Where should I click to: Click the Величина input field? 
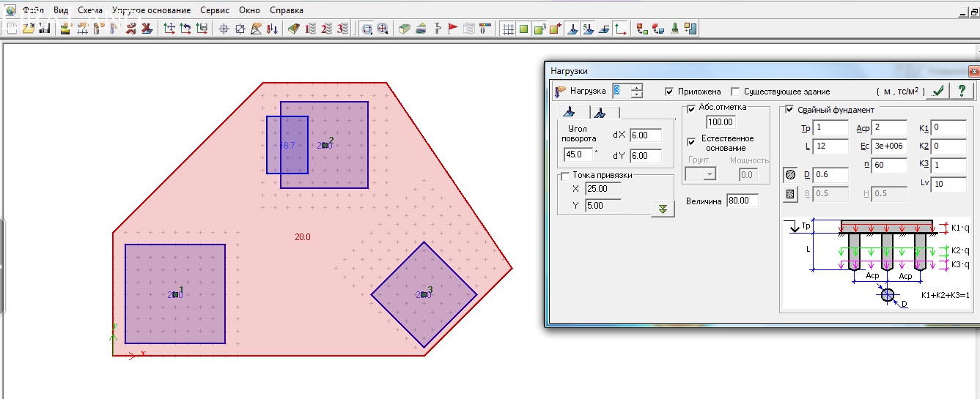(742, 201)
